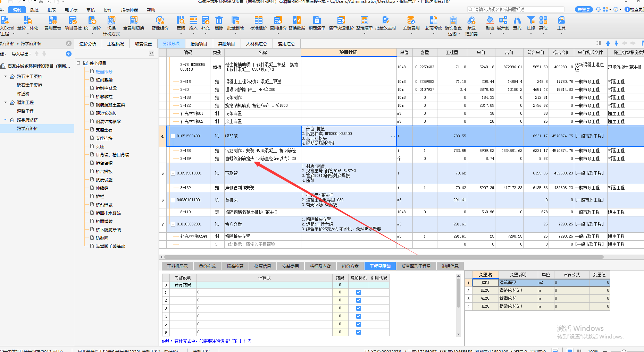Image resolution: width=644 pixels, height=352 pixels.
Task: Click the blue move-up arrow above the table
Action: (x=608, y=43)
